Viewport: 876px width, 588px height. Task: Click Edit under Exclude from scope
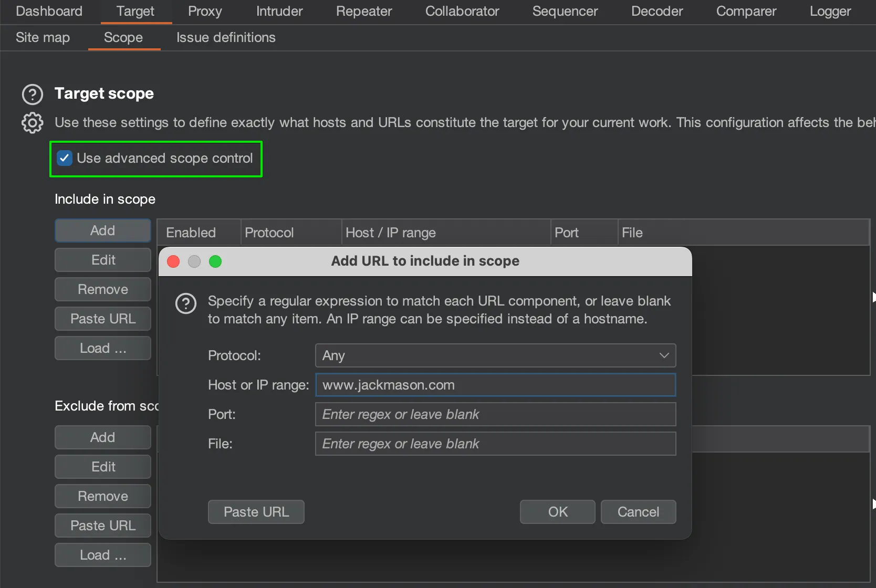pos(103,467)
